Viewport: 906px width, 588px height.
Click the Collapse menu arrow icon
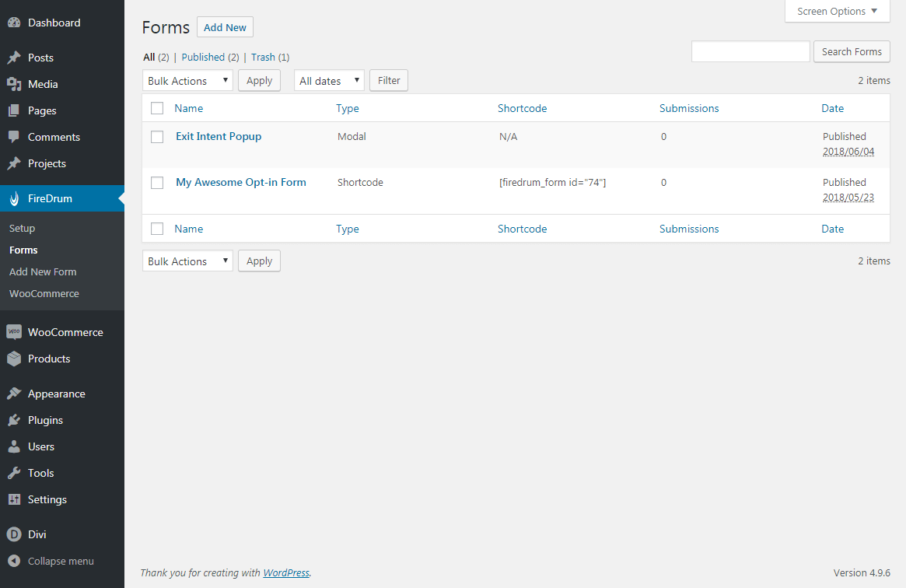[x=14, y=561]
